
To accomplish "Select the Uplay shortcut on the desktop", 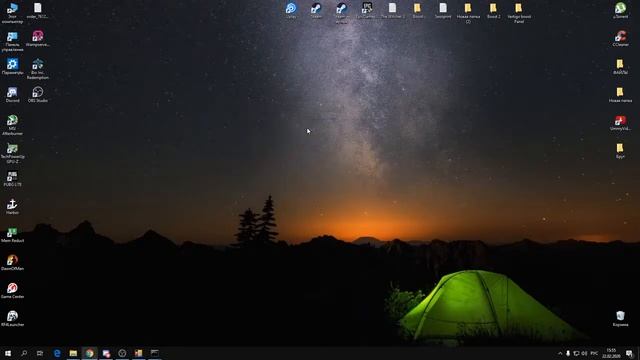I will (291, 11).
